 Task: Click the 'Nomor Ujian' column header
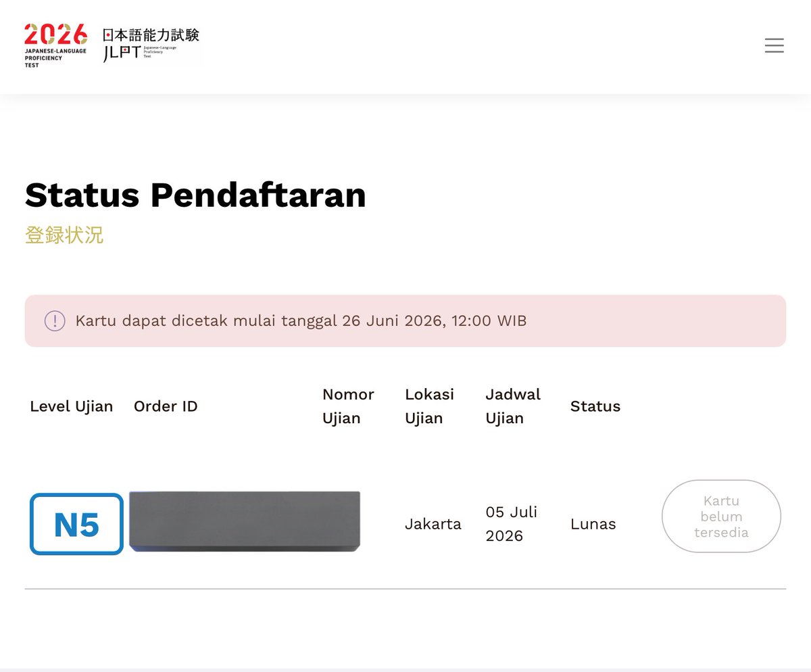coord(348,406)
